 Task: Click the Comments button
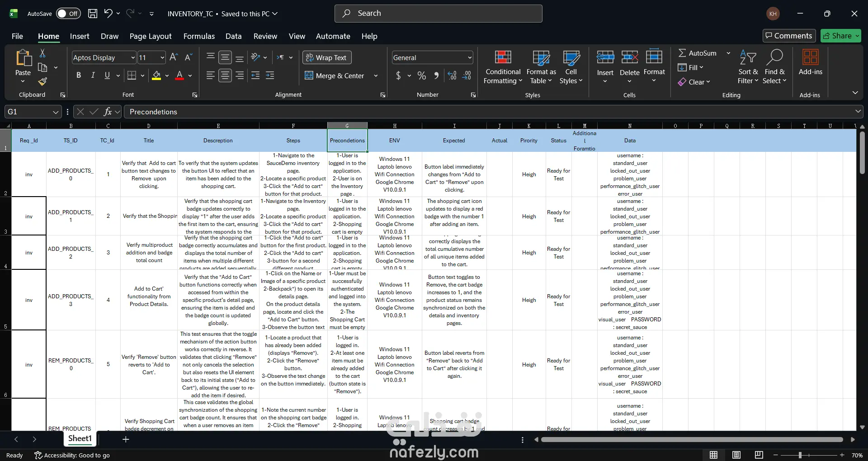(789, 36)
